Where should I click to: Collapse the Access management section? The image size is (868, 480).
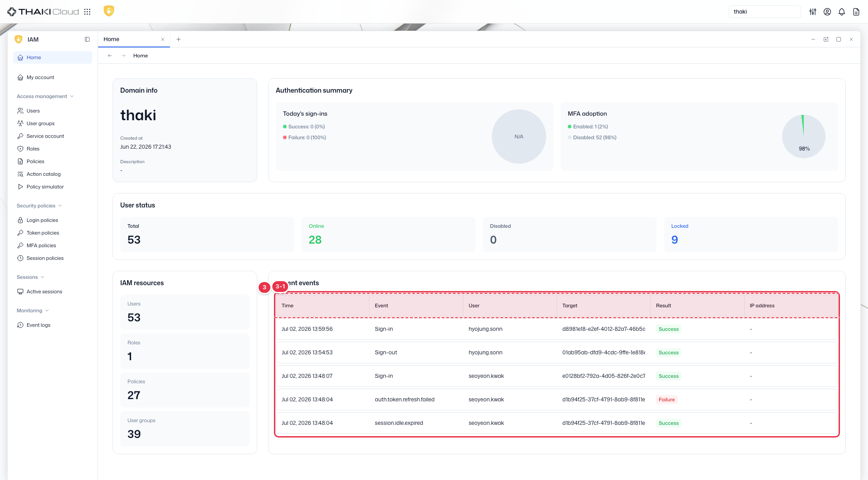(x=45, y=96)
